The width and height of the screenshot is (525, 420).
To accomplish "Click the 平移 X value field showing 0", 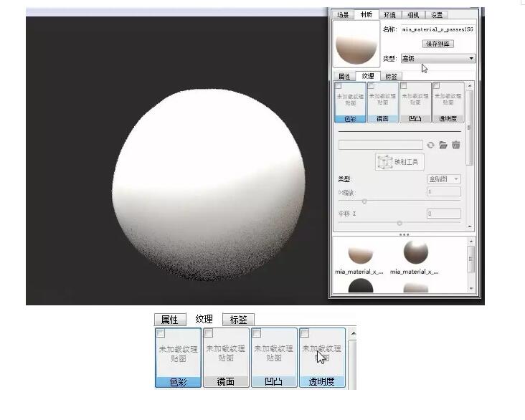I will click(x=444, y=213).
